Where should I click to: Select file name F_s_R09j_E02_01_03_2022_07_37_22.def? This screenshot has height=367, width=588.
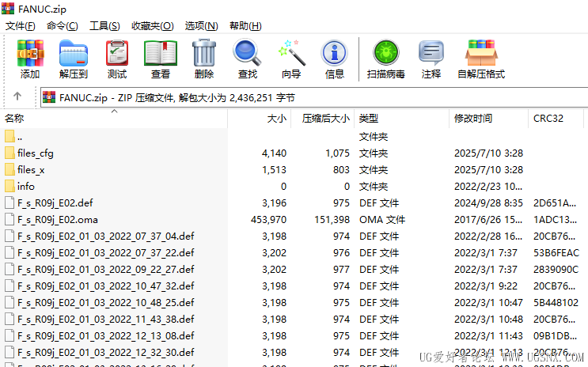[x=106, y=252]
